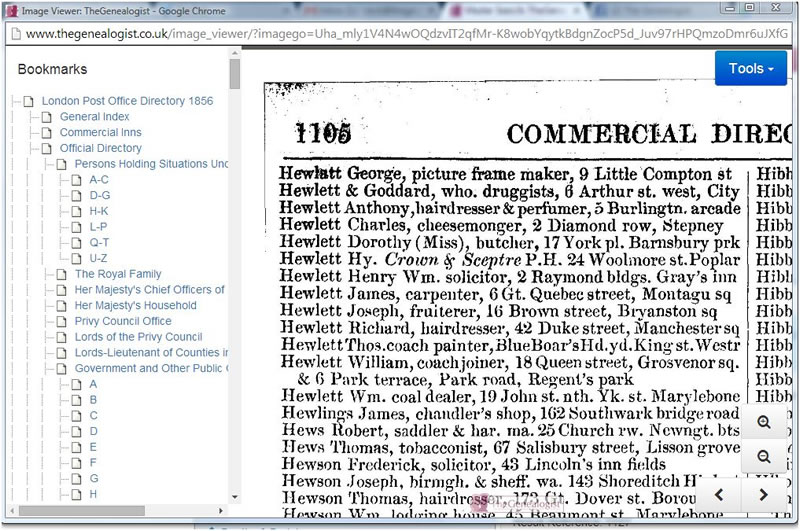800x531 pixels.
Task: Open the Official Directory bookmark
Action: [x=101, y=148]
